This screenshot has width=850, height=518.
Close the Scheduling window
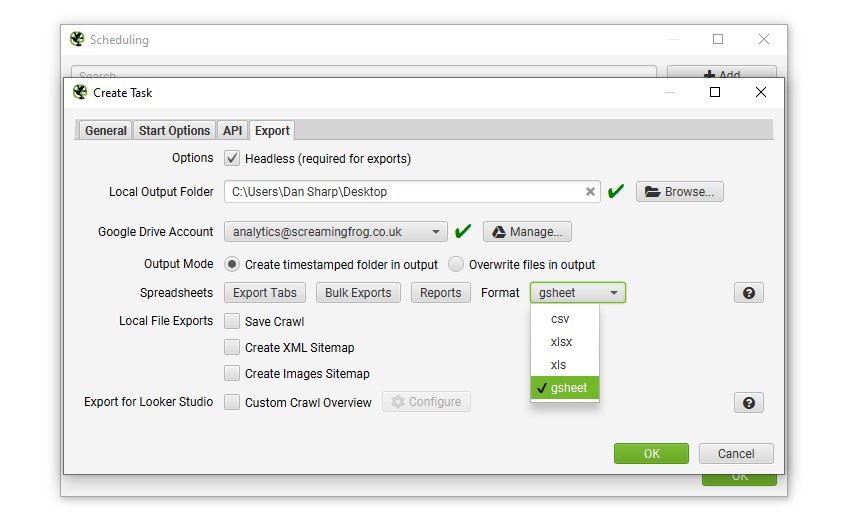[x=764, y=39]
